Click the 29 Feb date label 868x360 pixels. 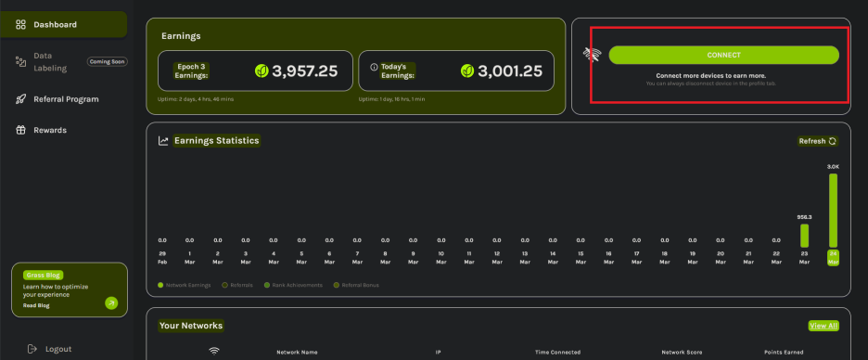[x=162, y=258]
